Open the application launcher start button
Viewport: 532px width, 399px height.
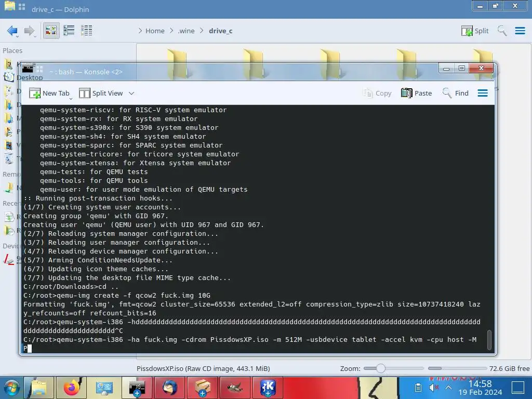pyautogui.click(x=11, y=388)
